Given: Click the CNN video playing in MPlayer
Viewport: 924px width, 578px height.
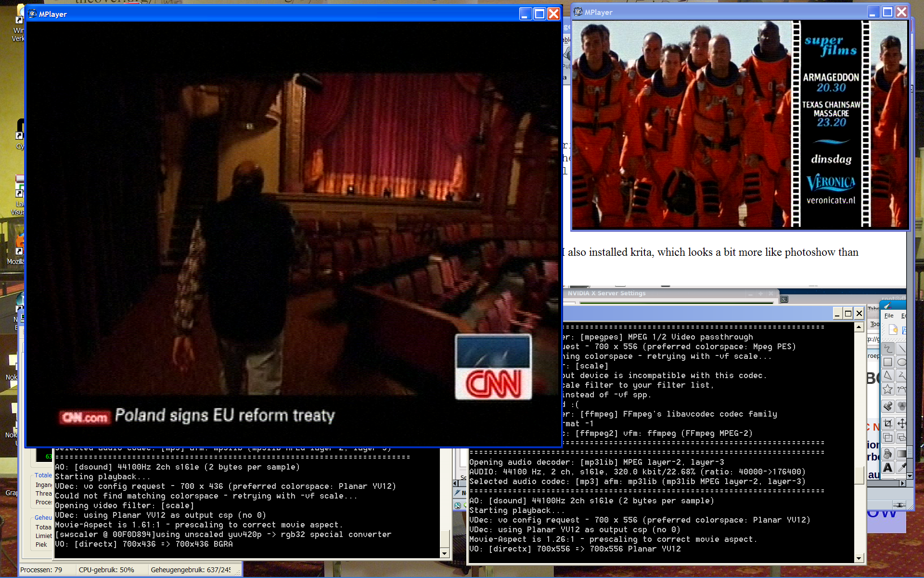Looking at the screenshot, I should [294, 234].
